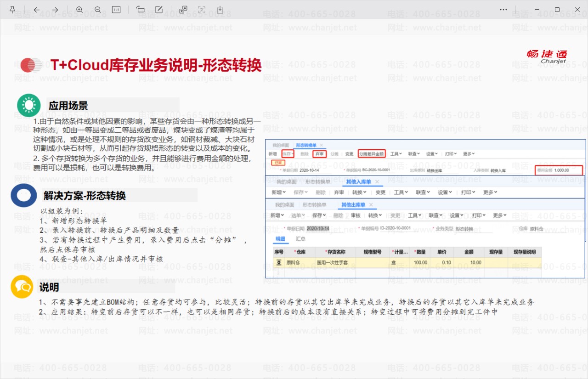The height and width of the screenshot is (379, 588).
Task: Expand the 选单 dropdown in 其他出库单 toolbar
Action: pos(299,215)
